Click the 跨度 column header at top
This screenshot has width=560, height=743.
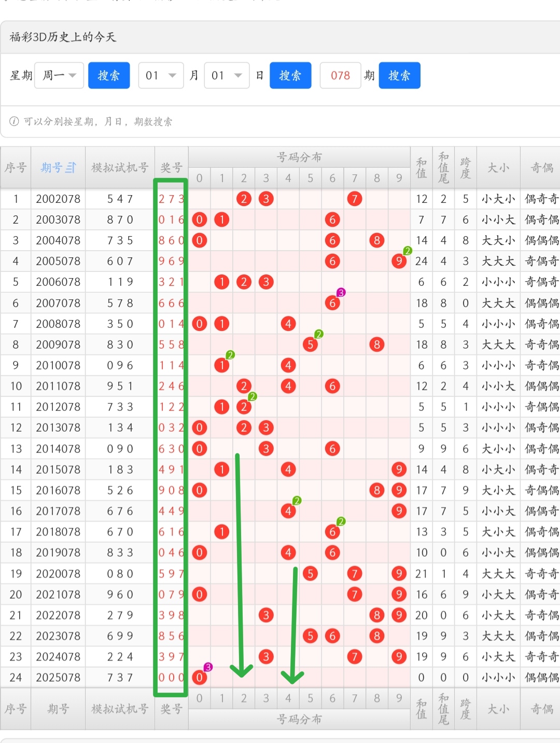(x=465, y=168)
